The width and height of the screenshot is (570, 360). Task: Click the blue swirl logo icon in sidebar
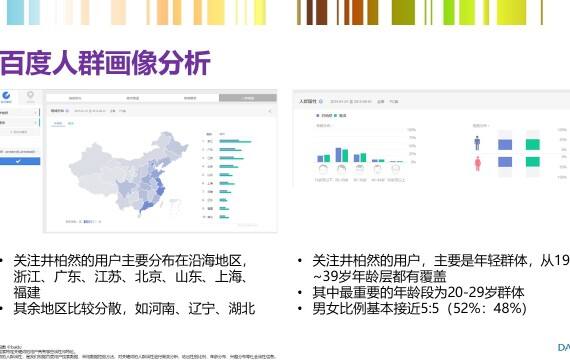pos(6,96)
